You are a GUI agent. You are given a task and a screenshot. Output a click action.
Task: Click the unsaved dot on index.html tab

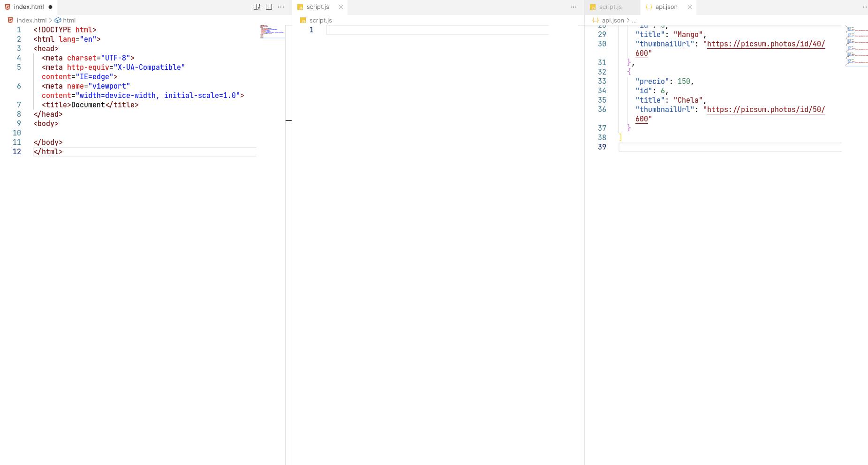point(50,7)
